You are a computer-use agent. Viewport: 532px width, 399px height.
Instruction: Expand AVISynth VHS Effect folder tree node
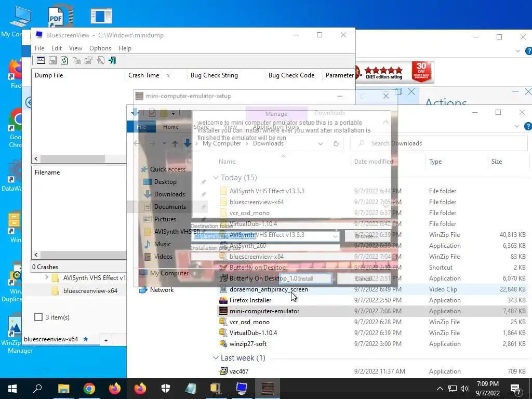click(46, 277)
